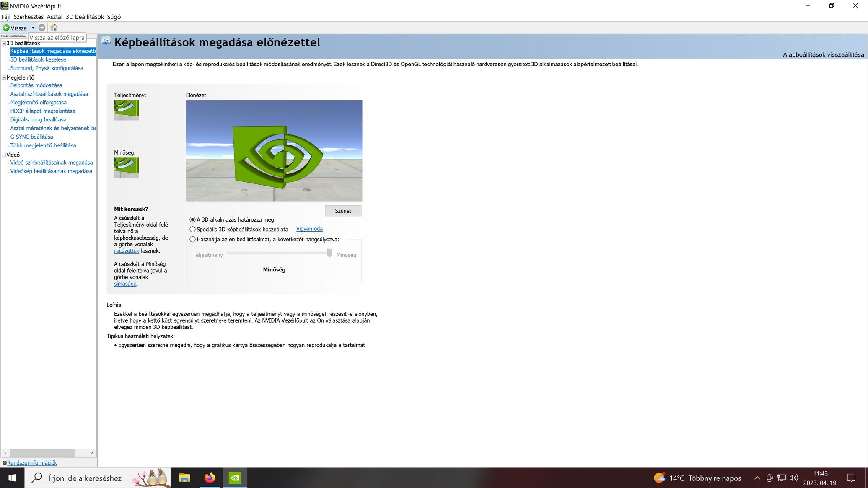Click the taskbar search box
Screen dimensions: 868x488
click(98, 478)
